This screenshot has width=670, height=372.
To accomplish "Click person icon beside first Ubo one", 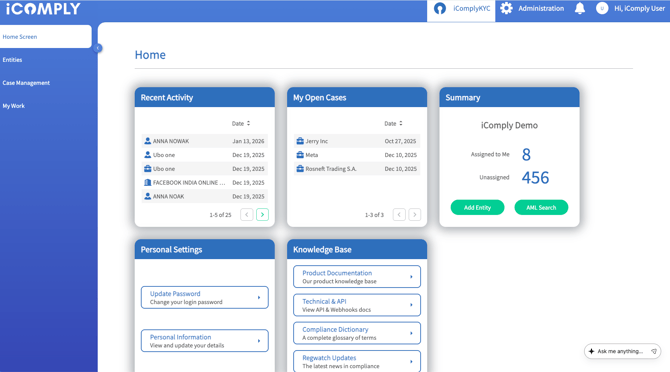I will coord(147,155).
